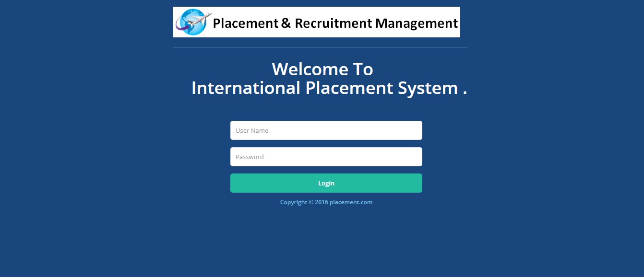Click the International Placement System heading

329,88
